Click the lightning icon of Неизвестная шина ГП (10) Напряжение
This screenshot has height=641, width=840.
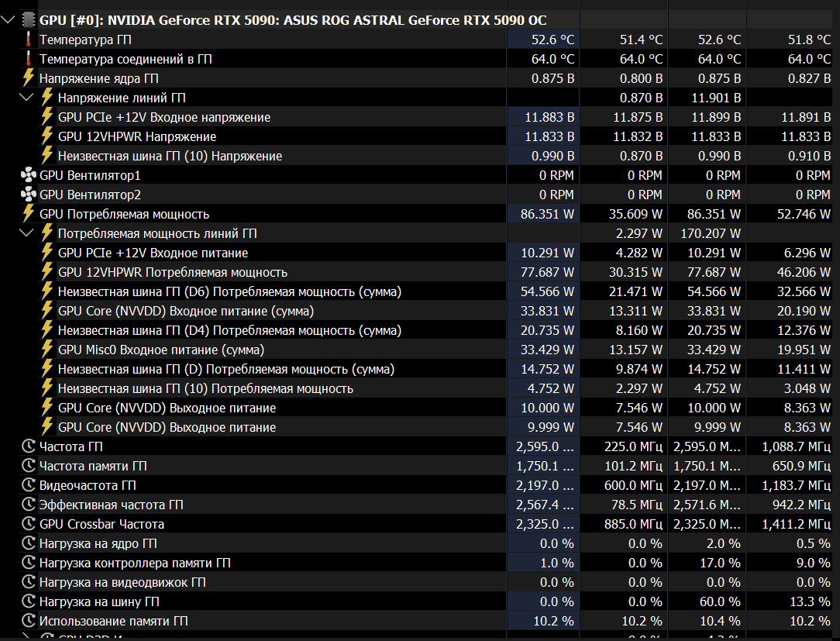pyautogui.click(x=47, y=156)
